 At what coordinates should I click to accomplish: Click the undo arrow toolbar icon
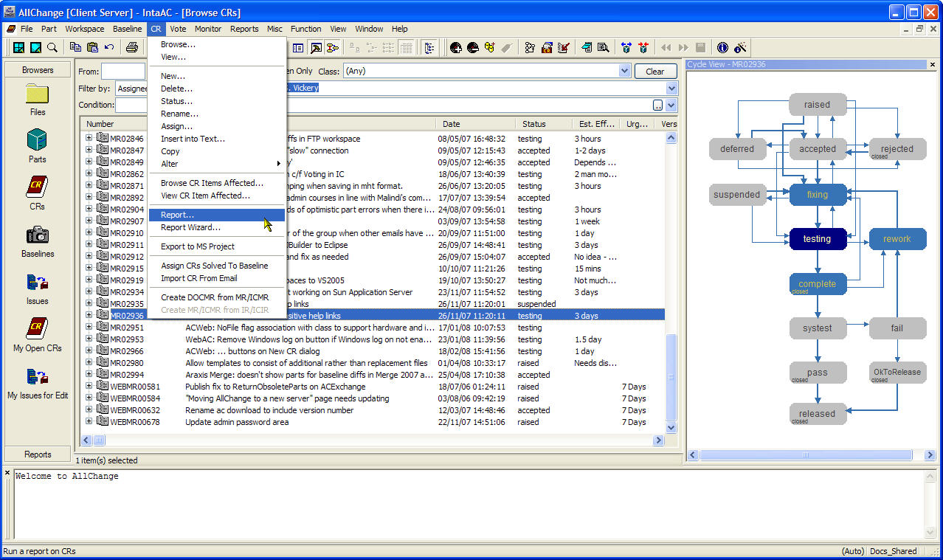coord(109,48)
